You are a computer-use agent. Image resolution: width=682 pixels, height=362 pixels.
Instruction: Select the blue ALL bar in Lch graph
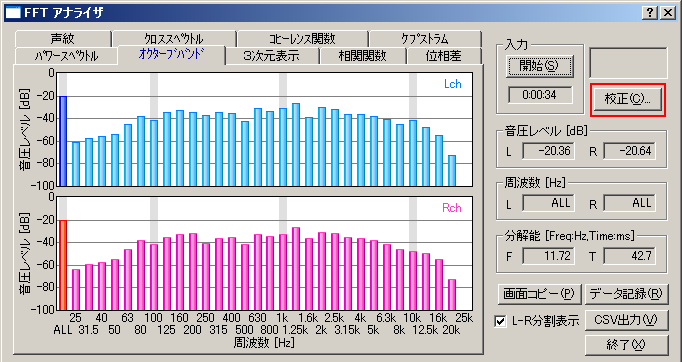tap(63, 141)
